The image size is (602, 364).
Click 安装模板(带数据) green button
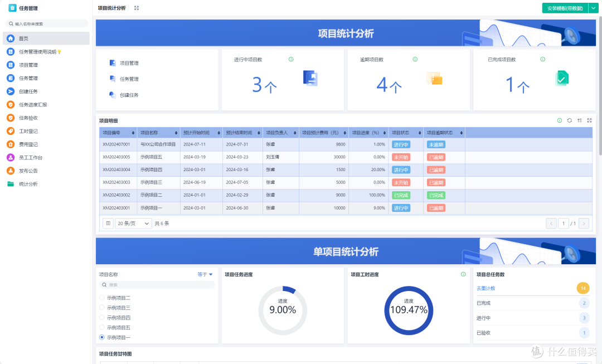tap(565, 8)
